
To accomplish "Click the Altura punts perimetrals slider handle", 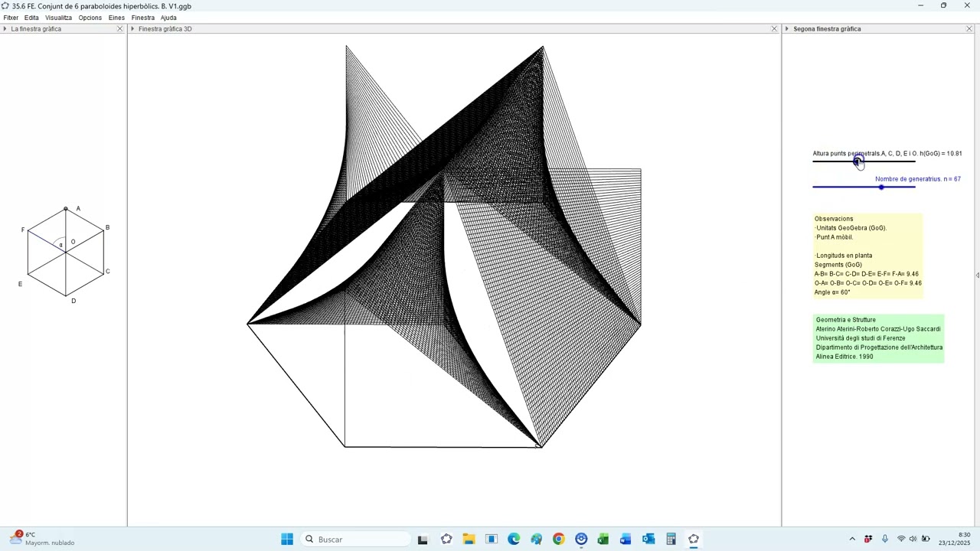I will 857,161.
